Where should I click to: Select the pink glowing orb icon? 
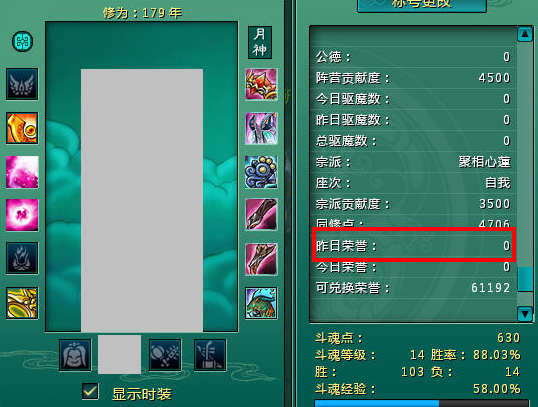point(22,215)
